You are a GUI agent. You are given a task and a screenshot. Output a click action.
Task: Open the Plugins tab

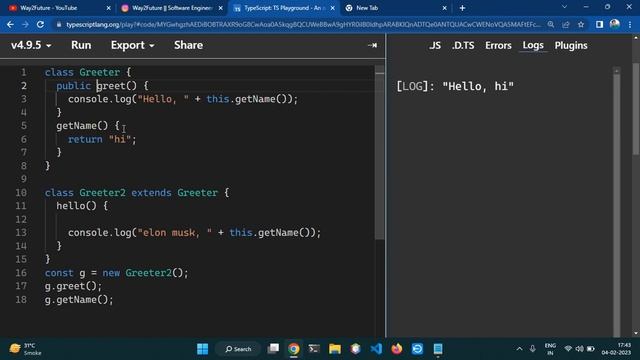[571, 45]
